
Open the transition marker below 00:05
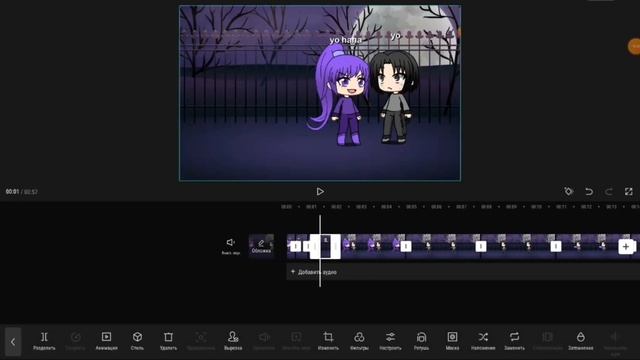(406, 246)
